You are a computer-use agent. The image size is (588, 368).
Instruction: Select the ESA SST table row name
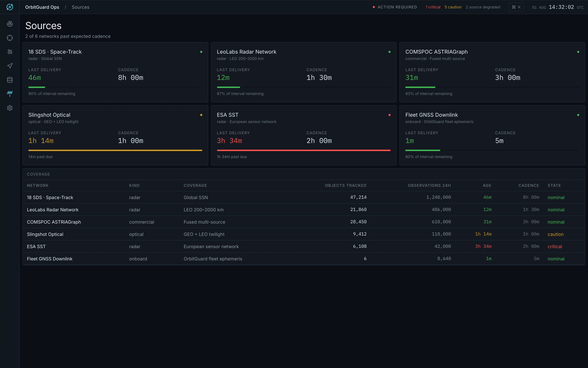36,247
